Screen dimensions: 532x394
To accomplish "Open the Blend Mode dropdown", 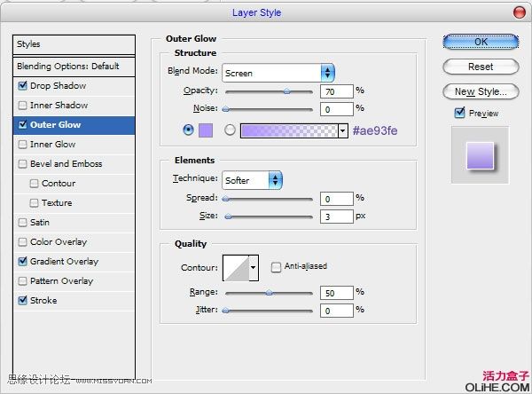I will tap(278, 73).
